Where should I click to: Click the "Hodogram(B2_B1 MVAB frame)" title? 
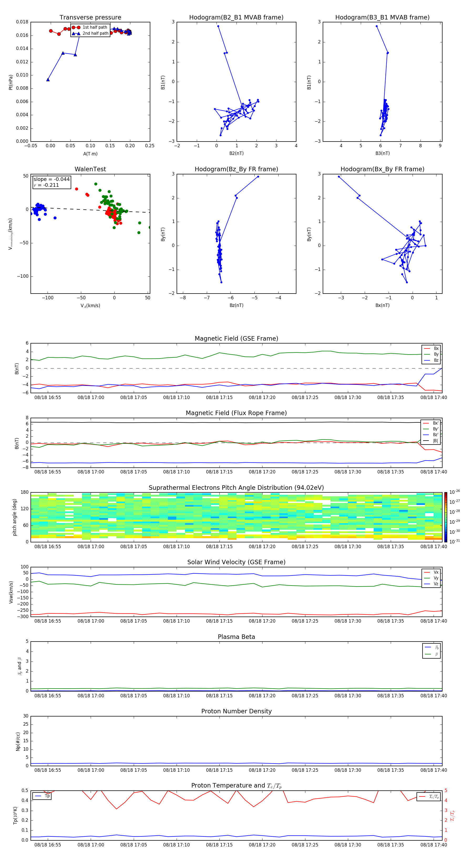pos(236,18)
